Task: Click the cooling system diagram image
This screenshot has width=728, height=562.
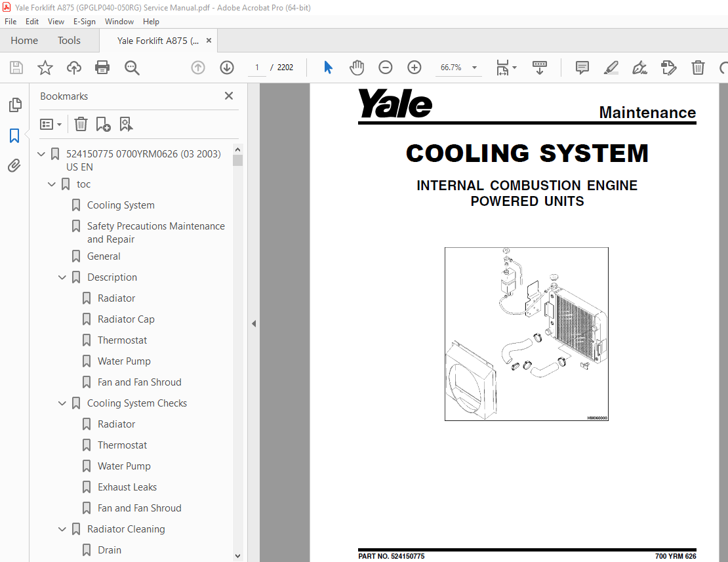Action: tap(527, 334)
